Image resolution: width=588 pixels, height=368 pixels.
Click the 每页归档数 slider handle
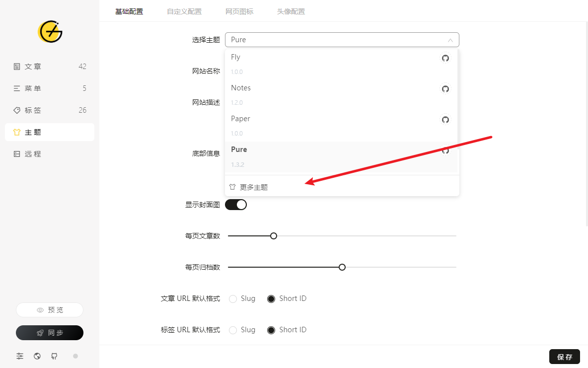[342, 267]
